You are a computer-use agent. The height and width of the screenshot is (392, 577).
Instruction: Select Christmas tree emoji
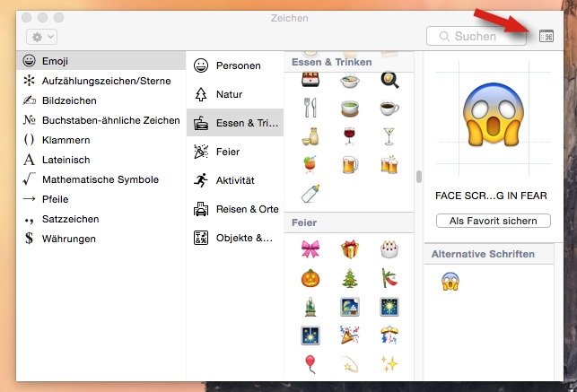[x=350, y=278]
